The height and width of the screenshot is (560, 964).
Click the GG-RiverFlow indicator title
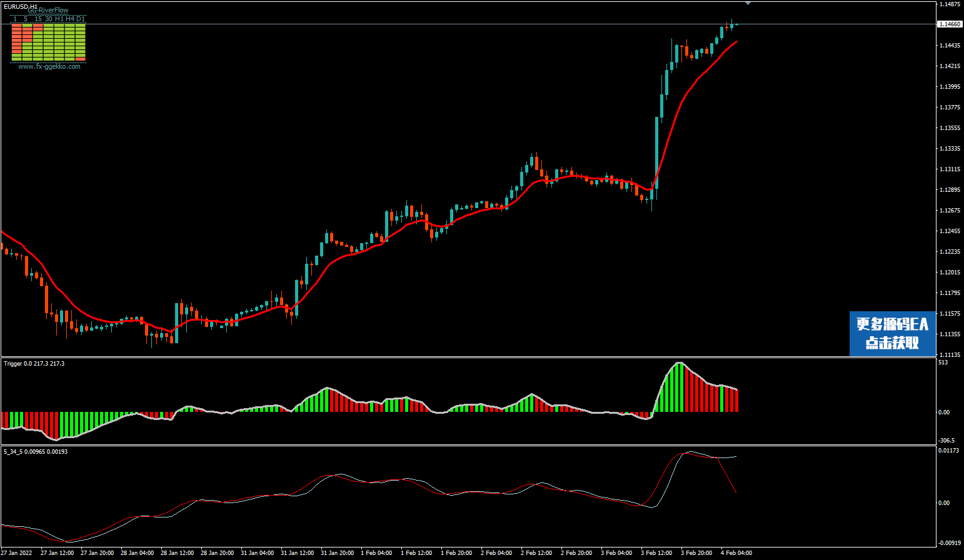pos(48,11)
